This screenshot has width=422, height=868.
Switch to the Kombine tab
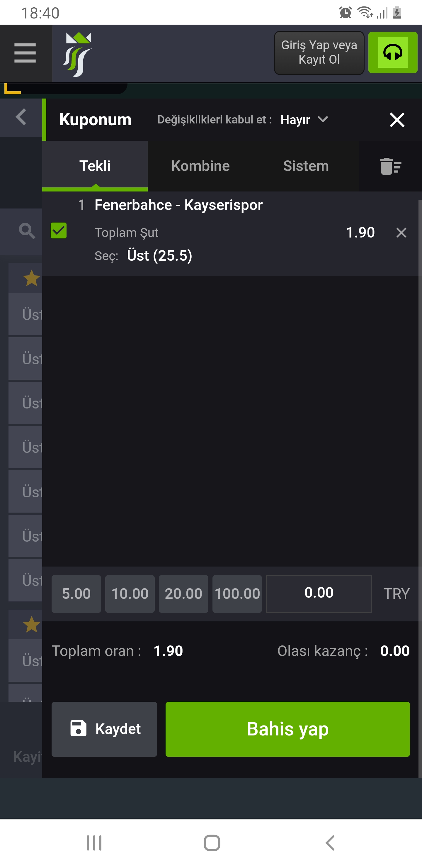click(x=200, y=166)
